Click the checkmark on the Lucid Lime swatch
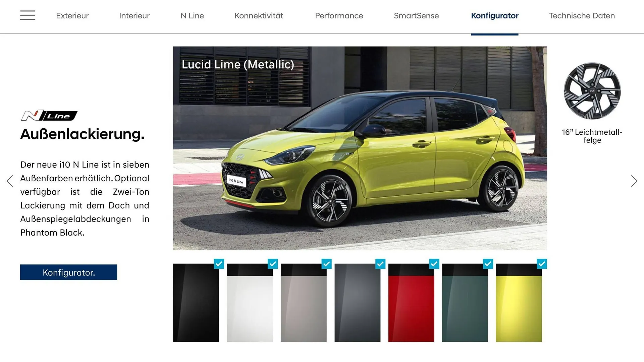Screen dimensions: 644x362 (x=542, y=264)
